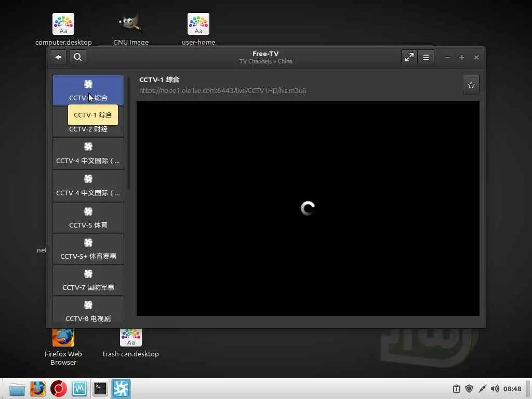Click the channel list scrollbar

coord(129,134)
